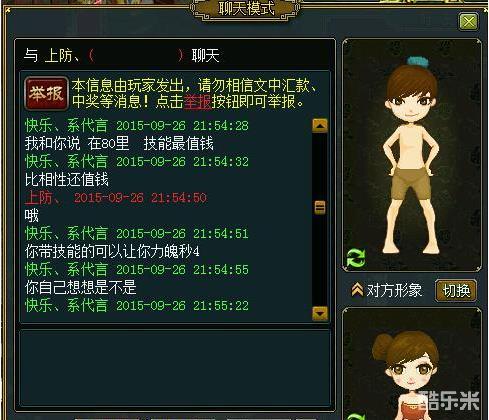489x420 pixels.
Task: Click the message 比相性还值钱
Action: point(67,179)
